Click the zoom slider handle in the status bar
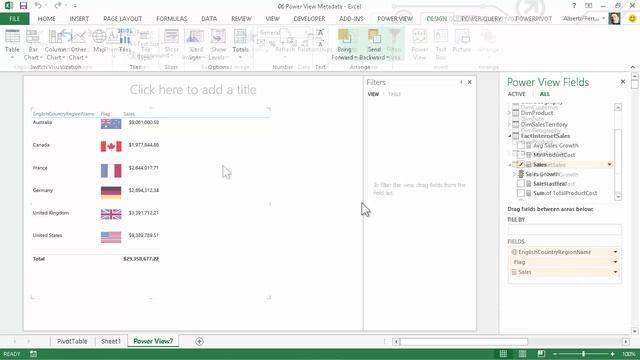Viewport: 640px width, 360px height. (x=583, y=354)
